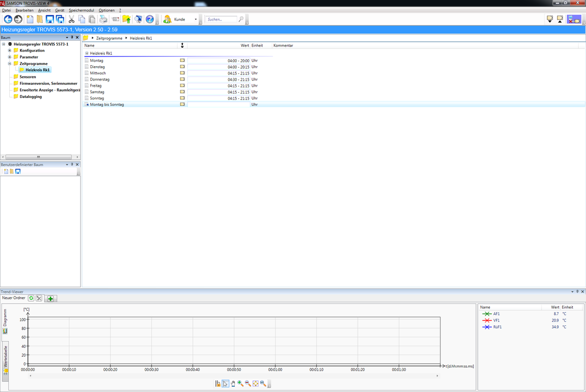Open the Datei menu
Image resolution: width=586 pixels, height=392 pixels.
6,10
